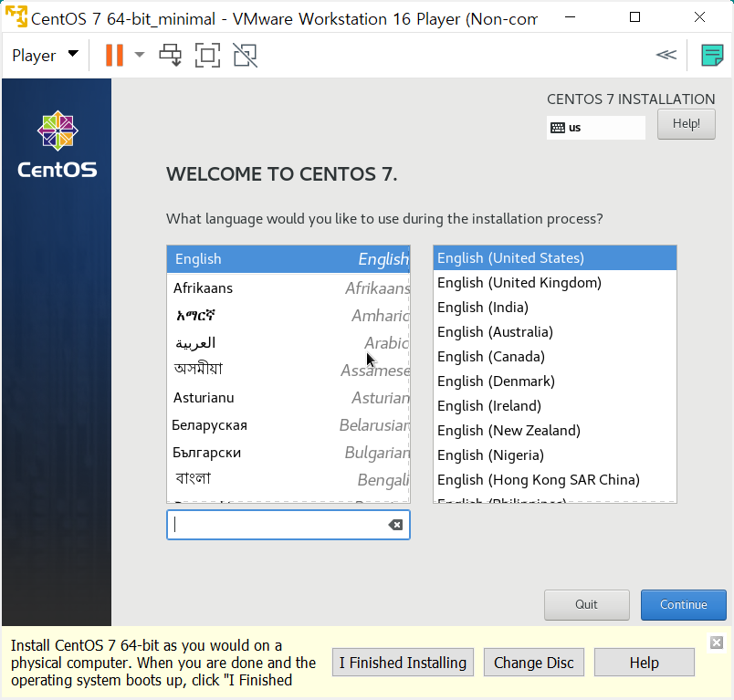Enter full screen mode
The image size is (734, 700).
coord(207,55)
